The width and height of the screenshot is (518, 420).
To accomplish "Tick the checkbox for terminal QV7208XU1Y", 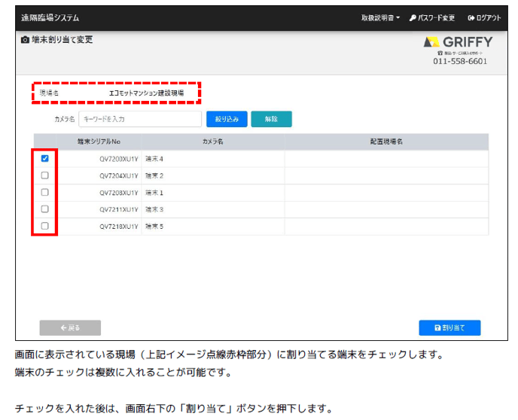I will (45, 192).
